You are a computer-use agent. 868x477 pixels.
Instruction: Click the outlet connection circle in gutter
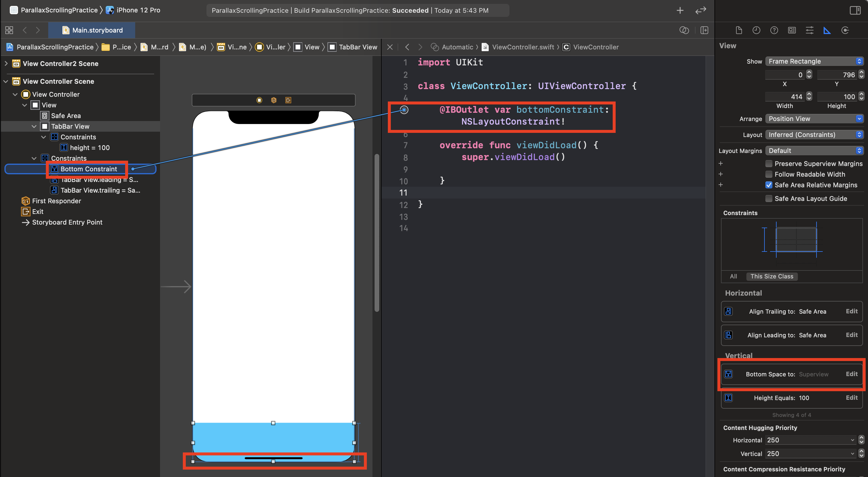tap(404, 109)
